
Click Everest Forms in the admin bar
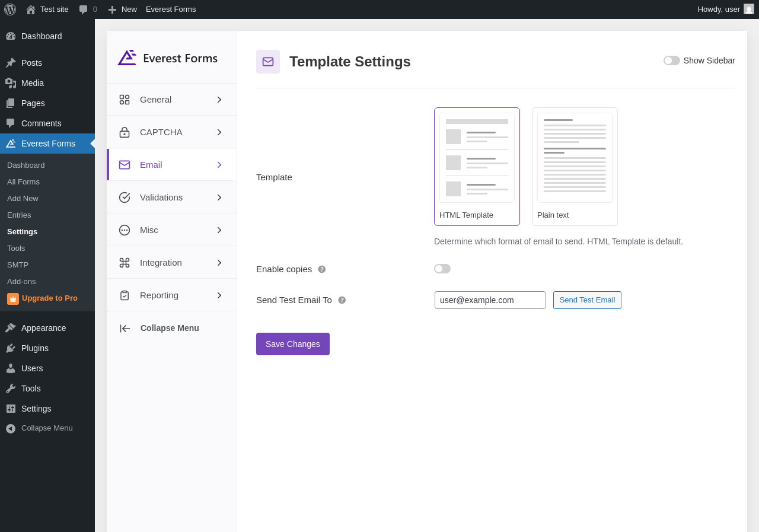pyautogui.click(x=171, y=9)
